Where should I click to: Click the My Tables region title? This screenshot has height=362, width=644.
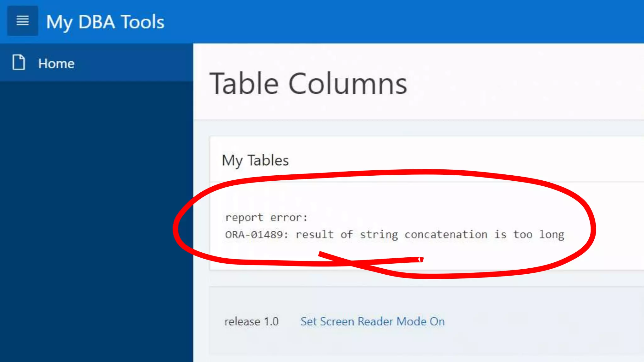click(255, 160)
